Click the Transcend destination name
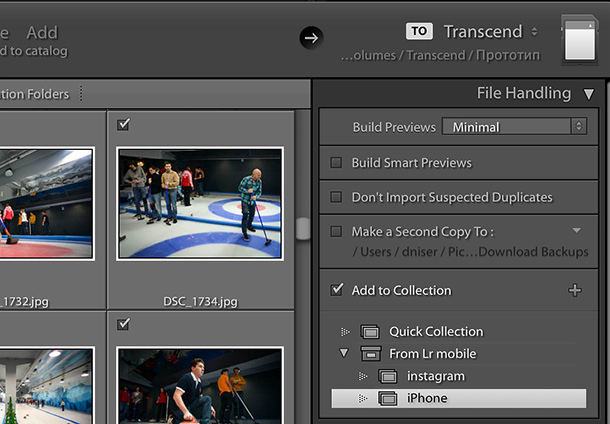 pos(483,32)
